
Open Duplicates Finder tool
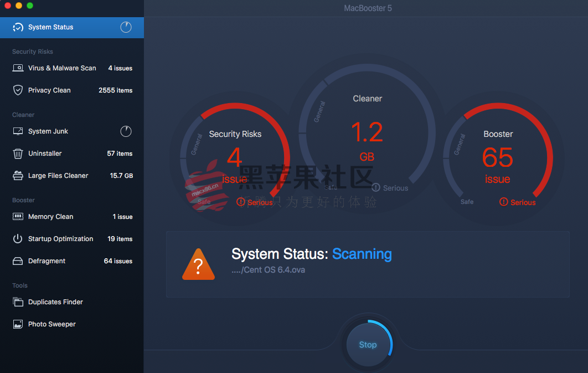[x=72, y=302]
